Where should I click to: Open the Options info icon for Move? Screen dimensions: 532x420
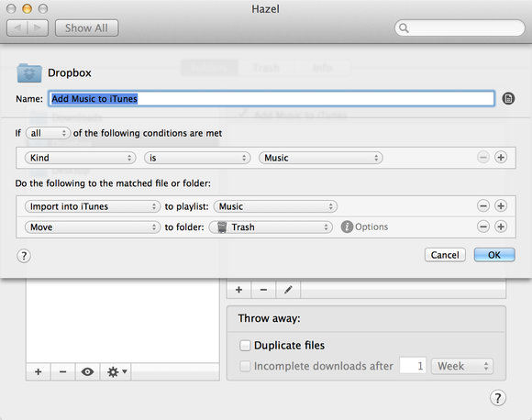point(347,227)
